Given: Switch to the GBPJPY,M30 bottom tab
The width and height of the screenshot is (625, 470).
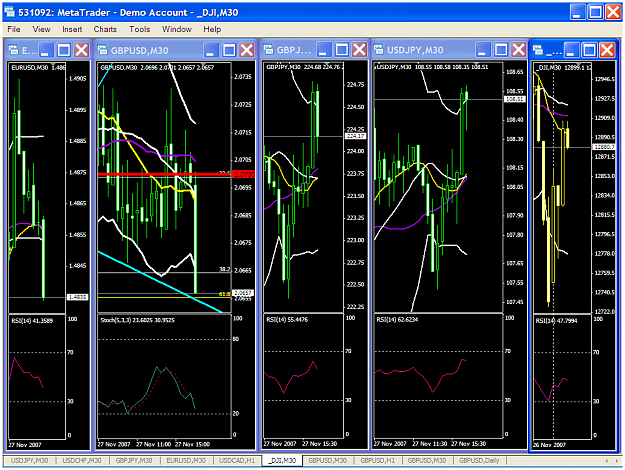Looking at the screenshot, I should [x=134, y=460].
